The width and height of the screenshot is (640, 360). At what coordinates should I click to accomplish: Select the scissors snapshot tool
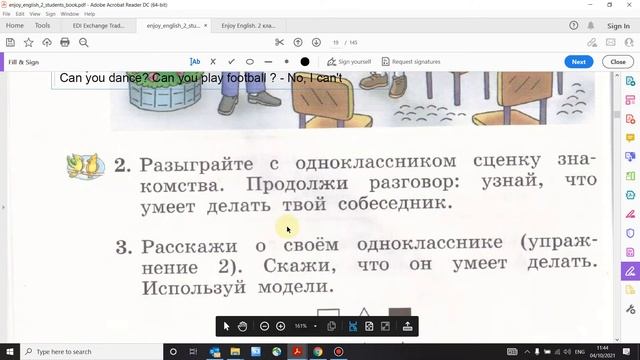point(280,42)
